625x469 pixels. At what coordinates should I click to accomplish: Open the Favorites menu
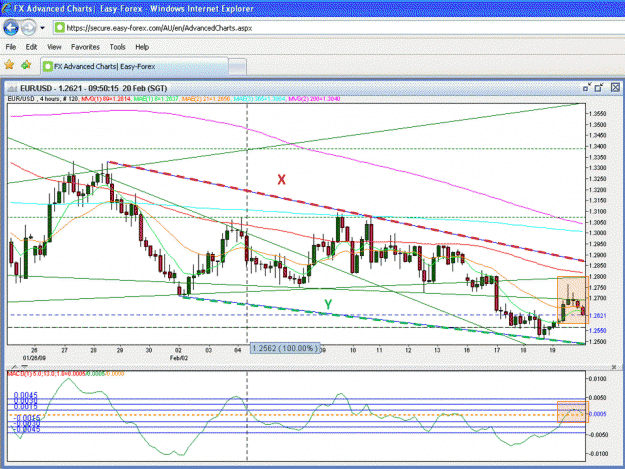click(85, 47)
